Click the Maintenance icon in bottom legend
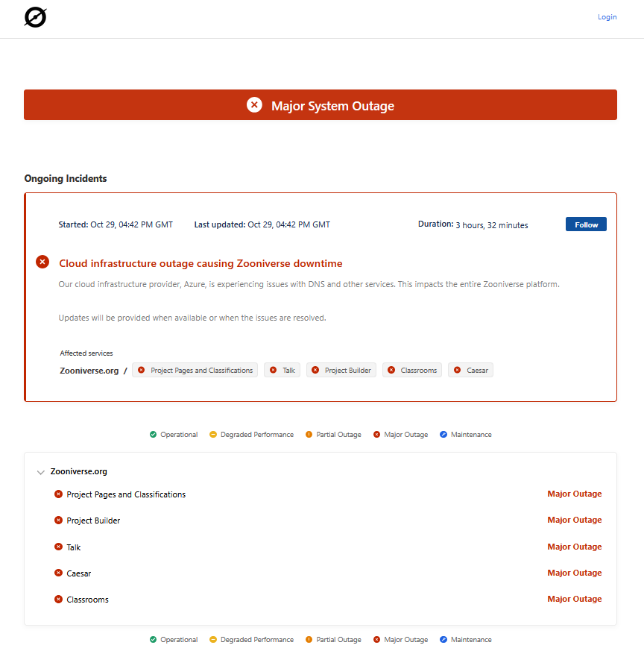This screenshot has height=651, width=644. tap(443, 639)
